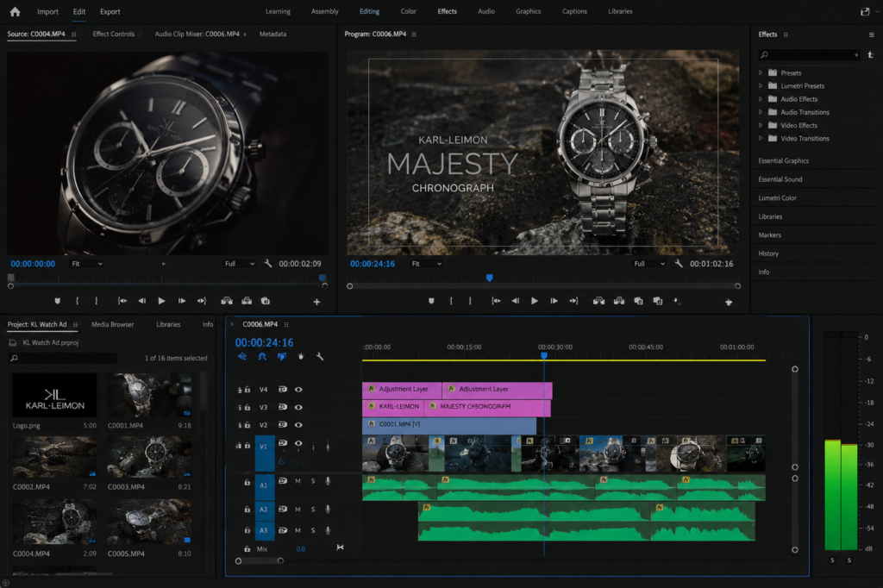Export frame from Source monitor
Screen dimensions: 883x588
coord(266,301)
